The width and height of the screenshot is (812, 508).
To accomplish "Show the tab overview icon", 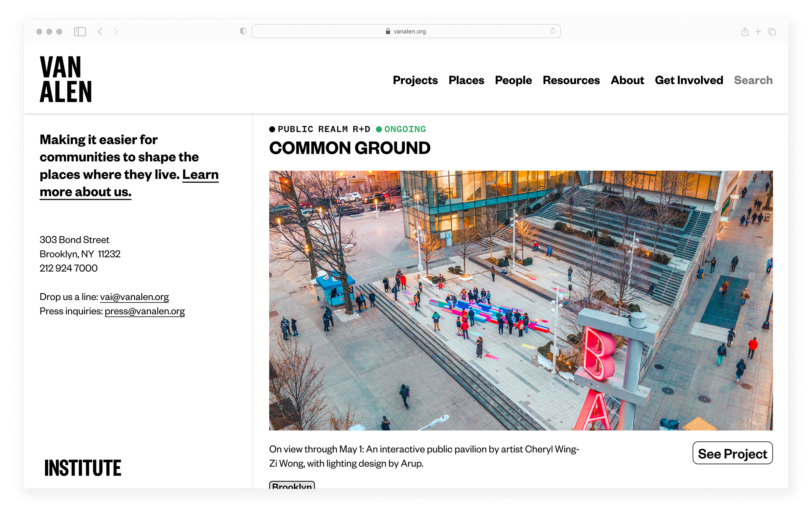I will click(x=772, y=31).
